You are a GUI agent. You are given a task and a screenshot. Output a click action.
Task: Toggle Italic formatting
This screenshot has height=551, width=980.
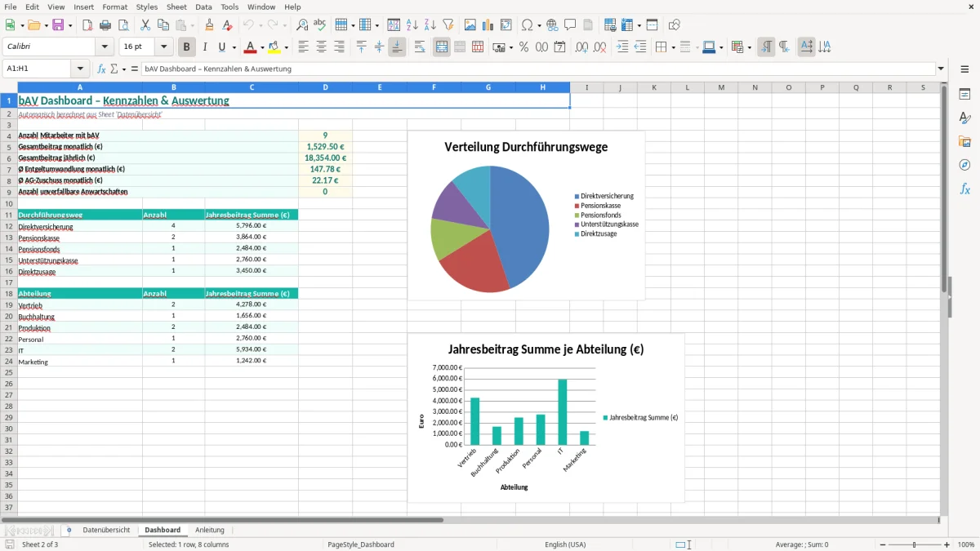pyautogui.click(x=204, y=47)
